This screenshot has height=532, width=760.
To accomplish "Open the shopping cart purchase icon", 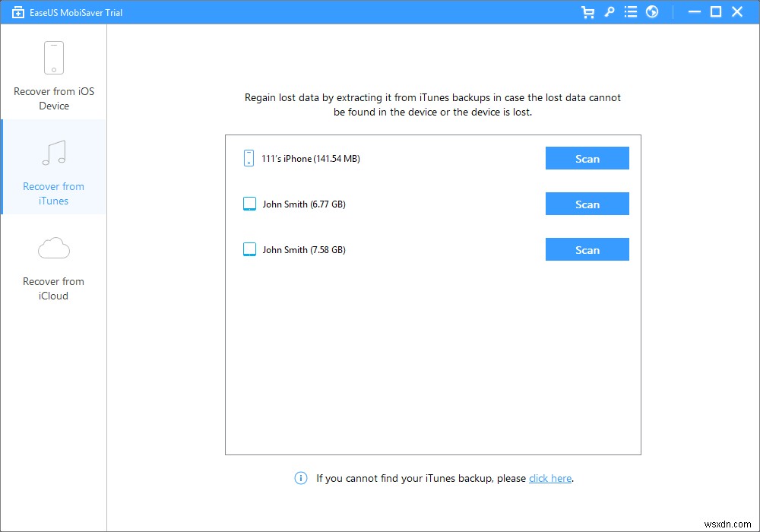I will coord(587,12).
